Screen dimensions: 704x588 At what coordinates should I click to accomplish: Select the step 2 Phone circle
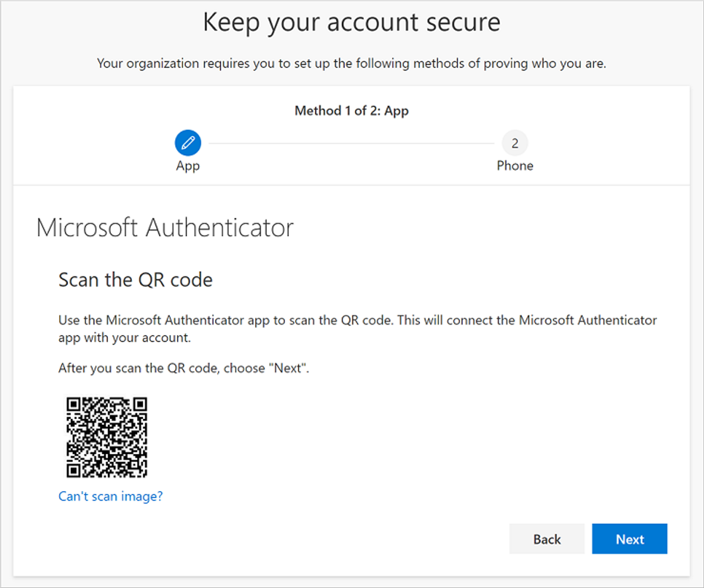515,143
